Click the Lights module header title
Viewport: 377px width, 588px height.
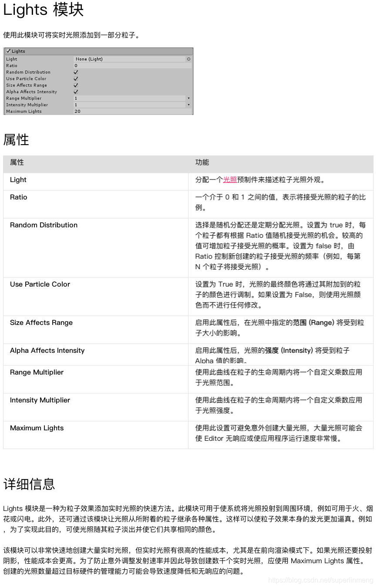(x=18, y=51)
